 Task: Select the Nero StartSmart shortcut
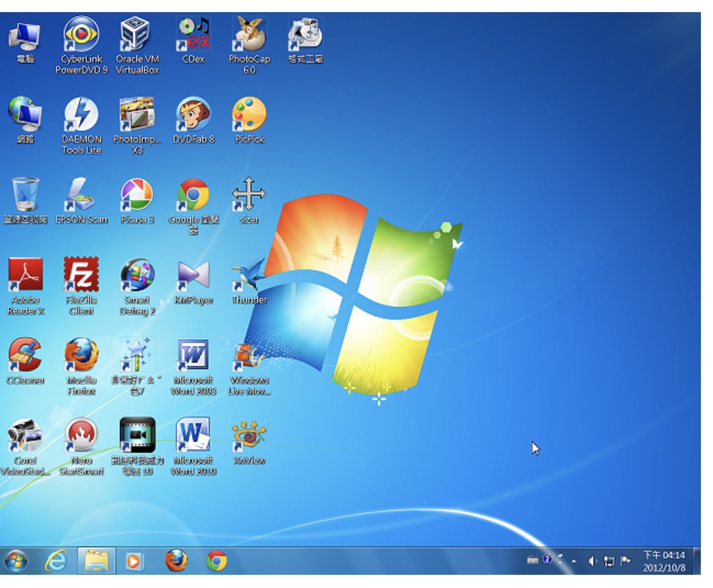coord(81,447)
